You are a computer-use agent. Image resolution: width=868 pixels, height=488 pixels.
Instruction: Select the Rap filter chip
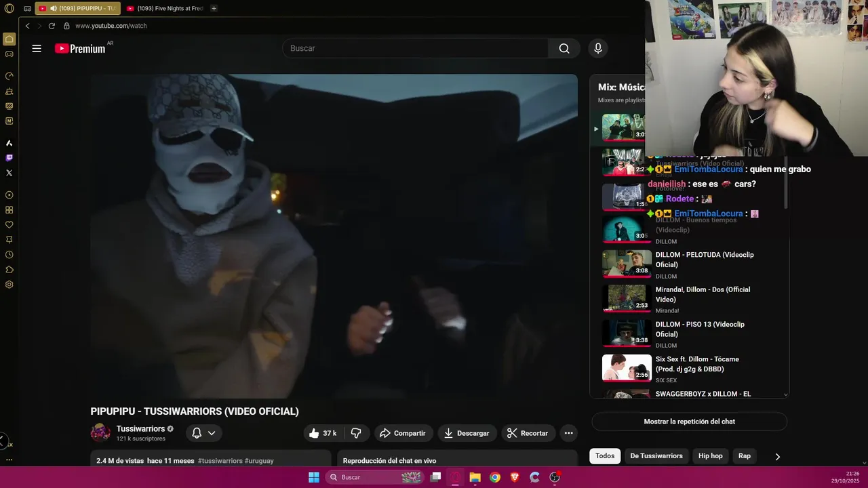(x=745, y=456)
